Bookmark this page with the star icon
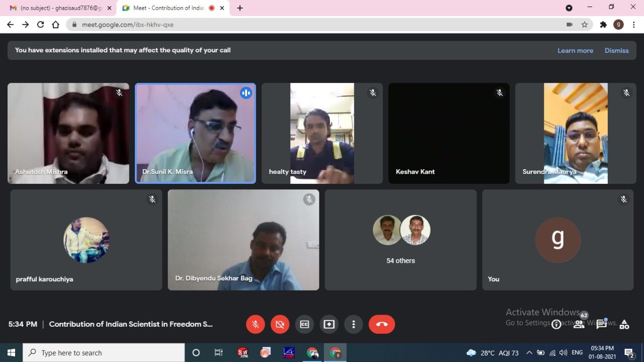This screenshot has width=644, height=362. 585,25
